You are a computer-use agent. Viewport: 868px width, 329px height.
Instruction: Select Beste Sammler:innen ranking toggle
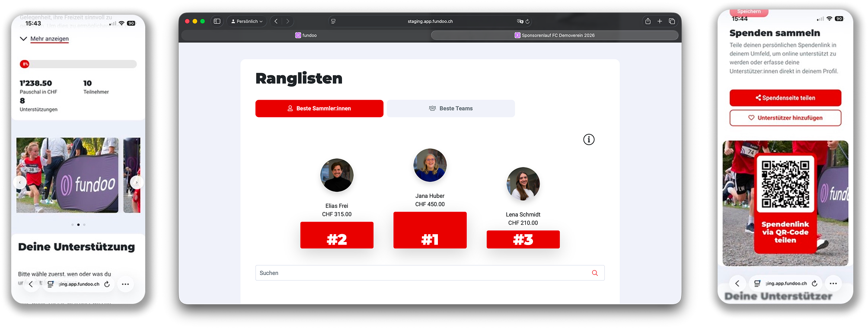(319, 109)
